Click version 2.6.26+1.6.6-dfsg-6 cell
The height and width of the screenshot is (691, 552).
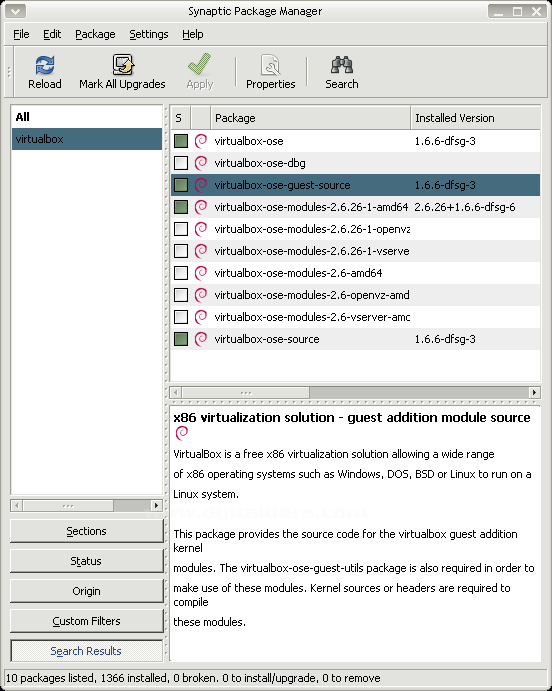[465, 207]
